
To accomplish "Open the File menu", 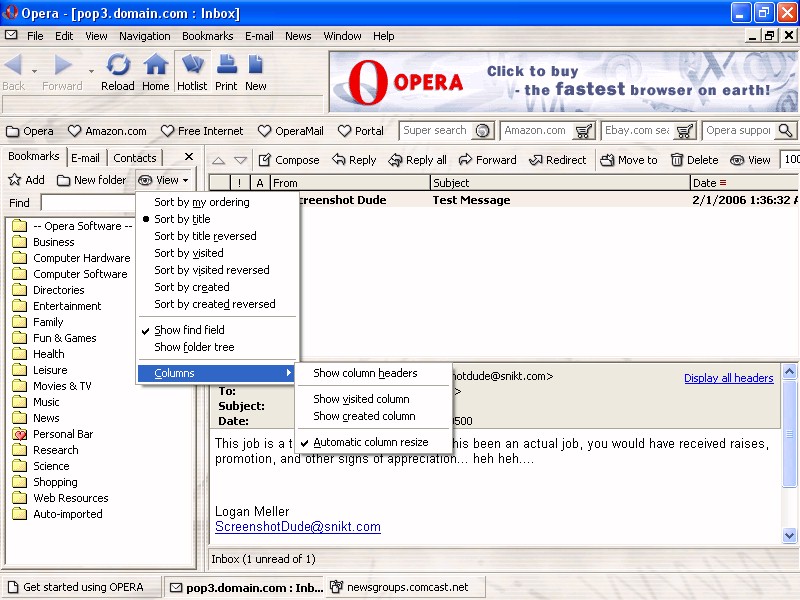I will pyautogui.click(x=35, y=36).
